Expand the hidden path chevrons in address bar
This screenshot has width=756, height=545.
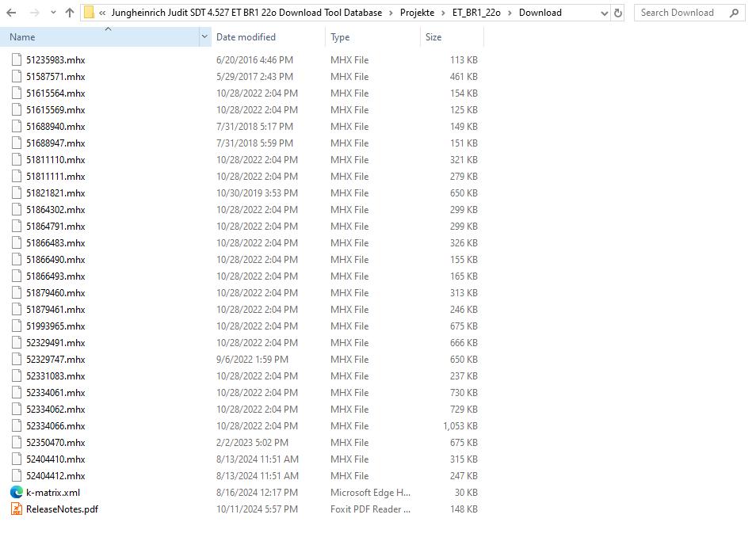click(x=102, y=13)
